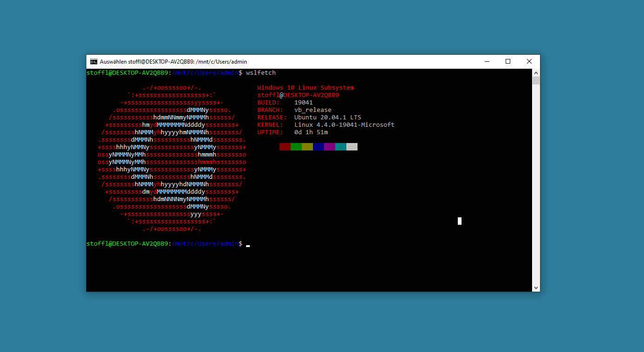Click the vertical scrollbar thumb
Viewport: 644px width, 352px height.
[536, 81]
